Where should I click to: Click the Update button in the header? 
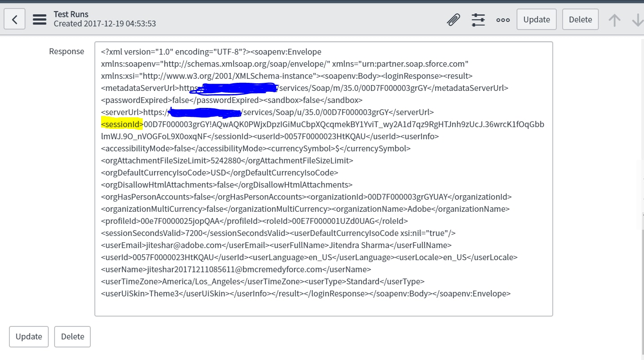[537, 19]
